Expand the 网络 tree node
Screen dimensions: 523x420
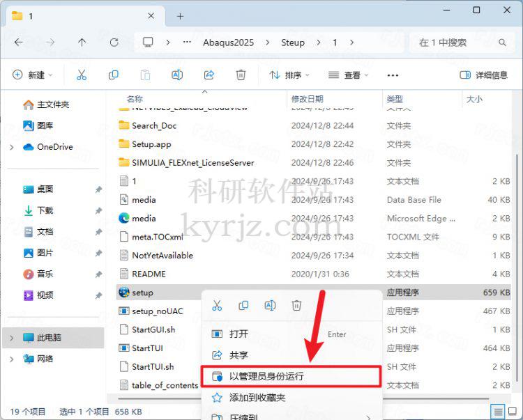12,359
